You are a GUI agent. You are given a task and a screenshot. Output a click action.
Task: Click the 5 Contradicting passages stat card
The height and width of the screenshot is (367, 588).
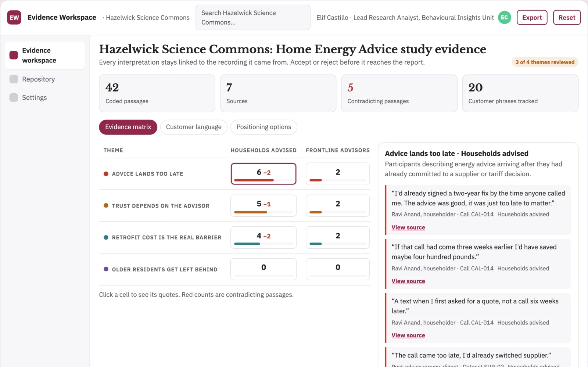(399, 93)
